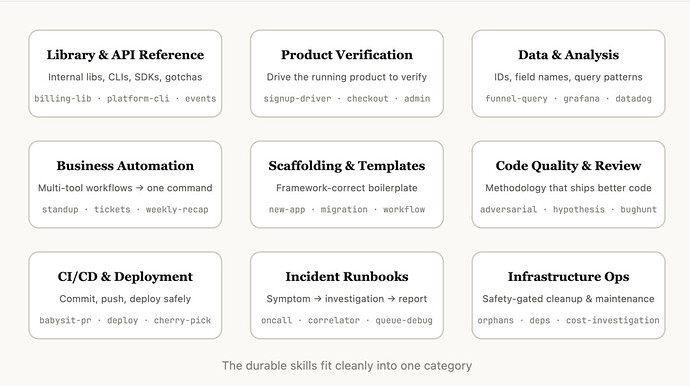Select the adversarial tag
Viewport: 690px width, 386px height.
click(x=509, y=210)
